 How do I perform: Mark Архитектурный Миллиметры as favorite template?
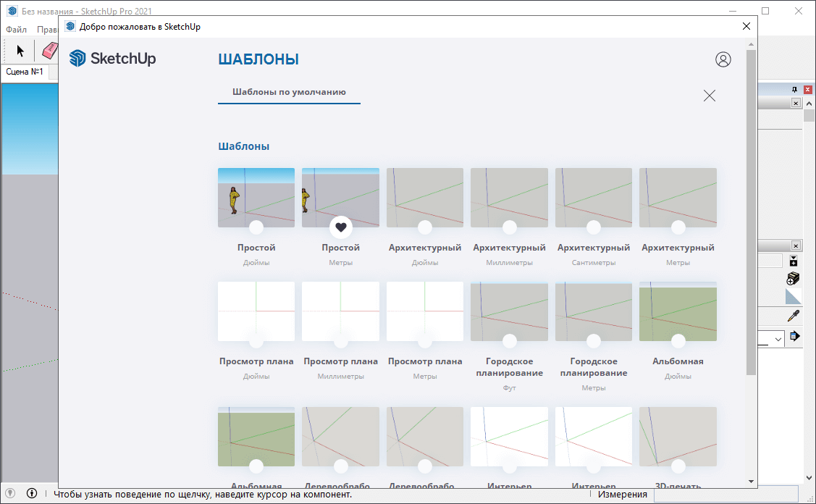509,227
